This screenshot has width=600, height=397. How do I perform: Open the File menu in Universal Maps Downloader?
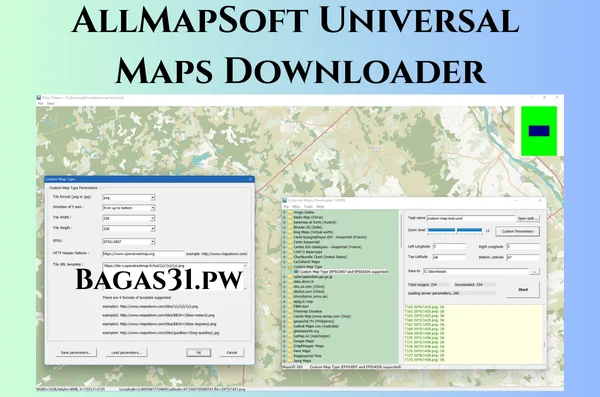click(x=285, y=207)
